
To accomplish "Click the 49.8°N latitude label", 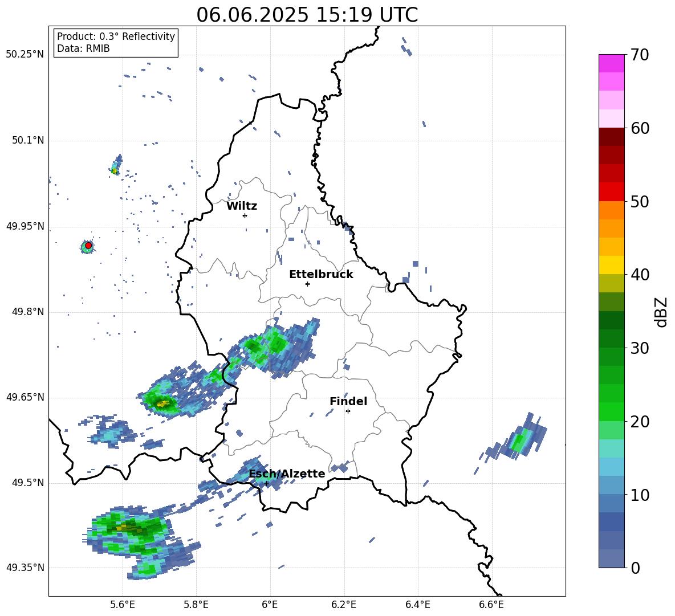I will [28, 312].
